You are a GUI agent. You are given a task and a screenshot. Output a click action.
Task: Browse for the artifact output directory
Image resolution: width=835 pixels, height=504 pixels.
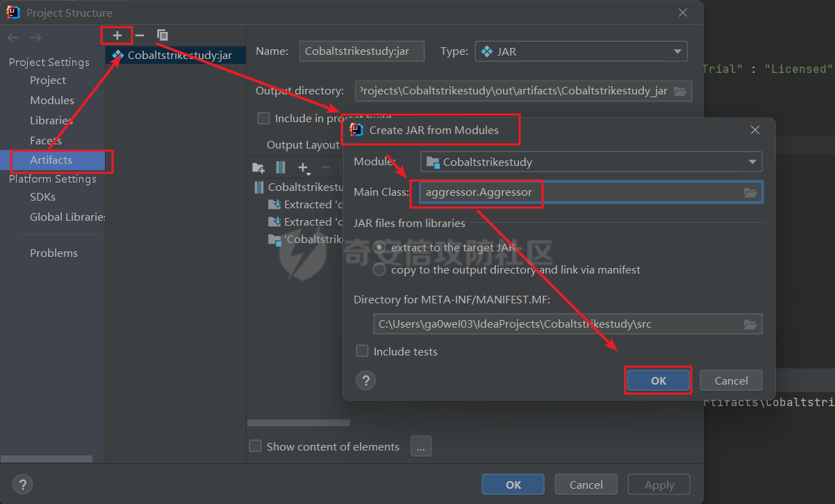pos(680,91)
